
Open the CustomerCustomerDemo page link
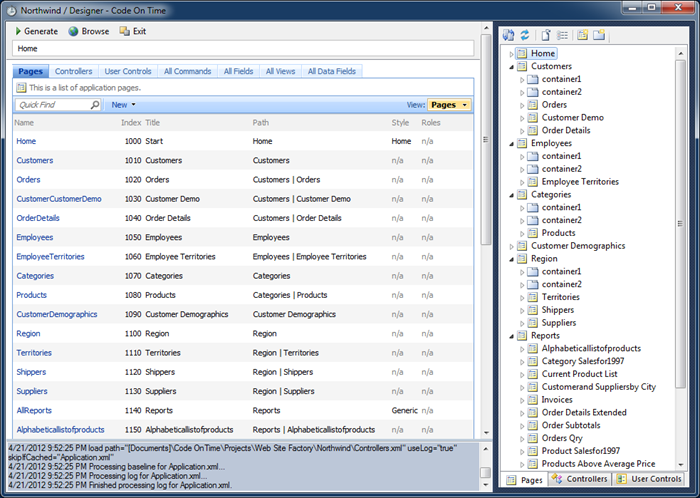click(x=59, y=199)
